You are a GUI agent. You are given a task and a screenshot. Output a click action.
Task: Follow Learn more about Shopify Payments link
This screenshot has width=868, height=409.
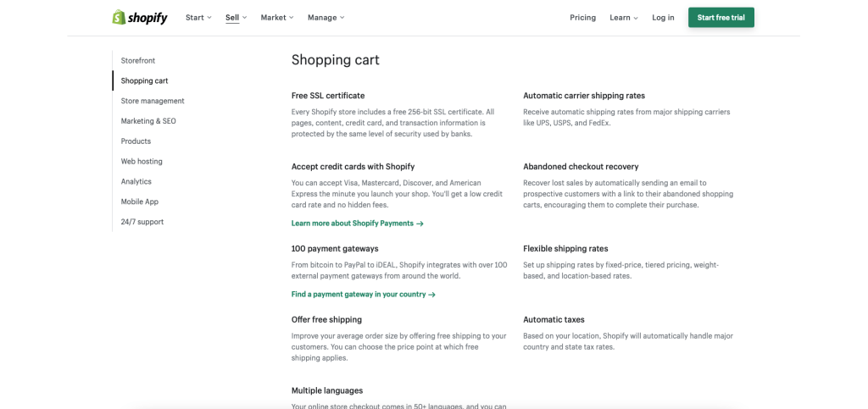(357, 224)
